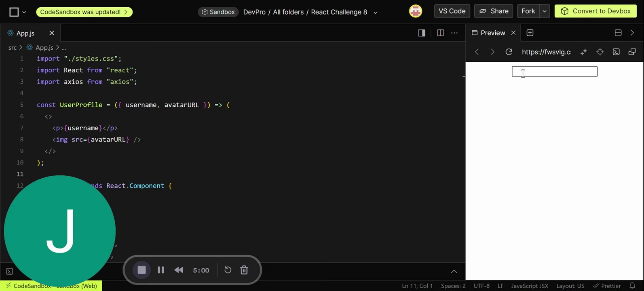Screen dimensions: 644x291
Task: Click 'UserProfile' in the code
Action: click(x=81, y=105)
